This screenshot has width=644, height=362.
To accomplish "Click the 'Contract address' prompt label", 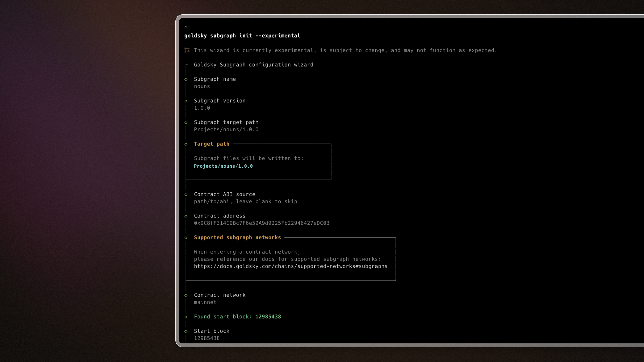I will click(220, 216).
